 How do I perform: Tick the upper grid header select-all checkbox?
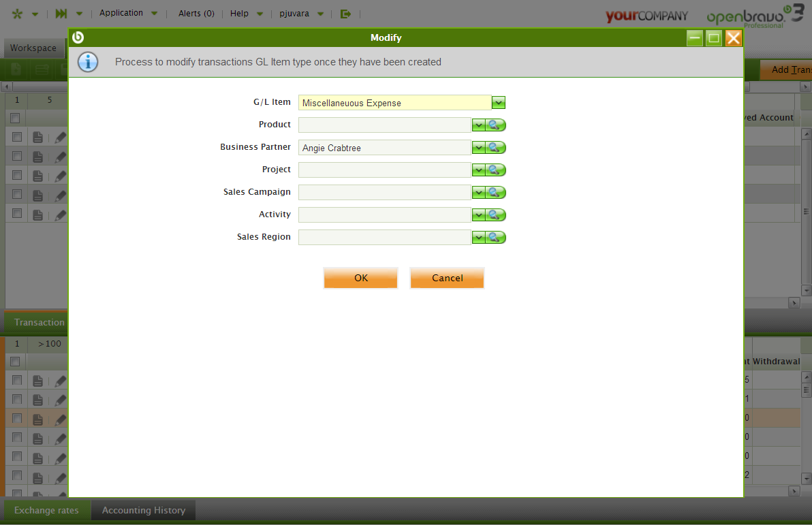[x=15, y=118]
